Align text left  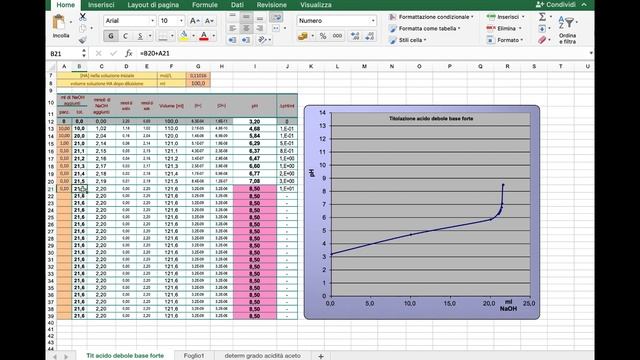pos(232,28)
